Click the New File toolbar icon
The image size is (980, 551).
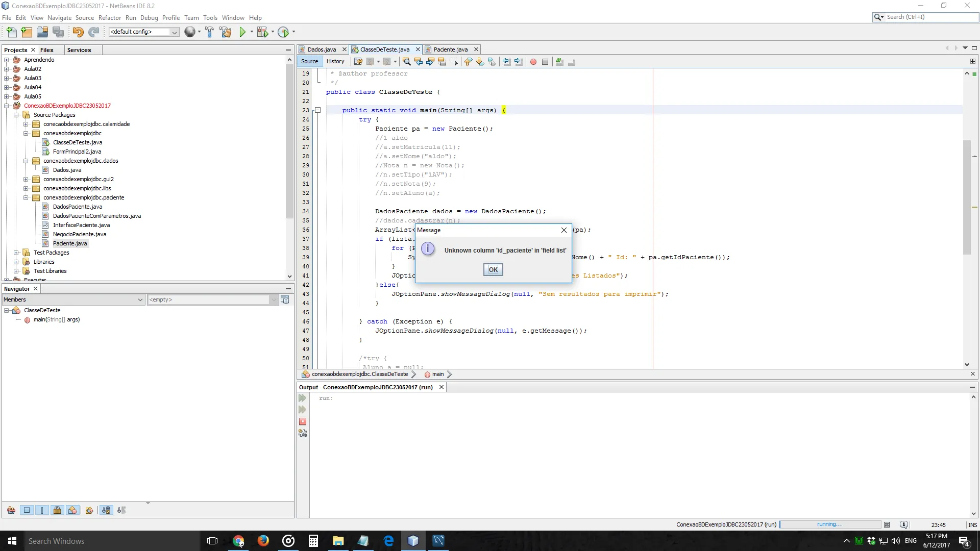point(11,32)
